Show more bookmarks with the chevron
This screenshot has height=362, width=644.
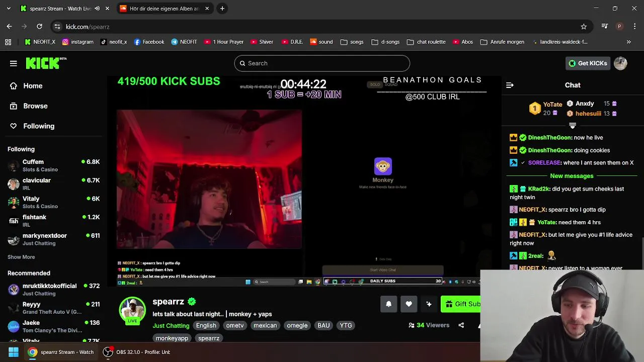point(628,42)
